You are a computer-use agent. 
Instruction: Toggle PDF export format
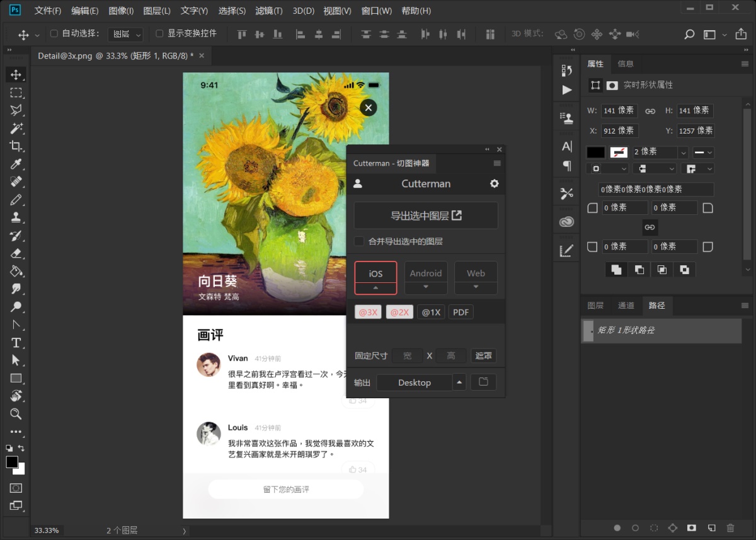coord(461,312)
